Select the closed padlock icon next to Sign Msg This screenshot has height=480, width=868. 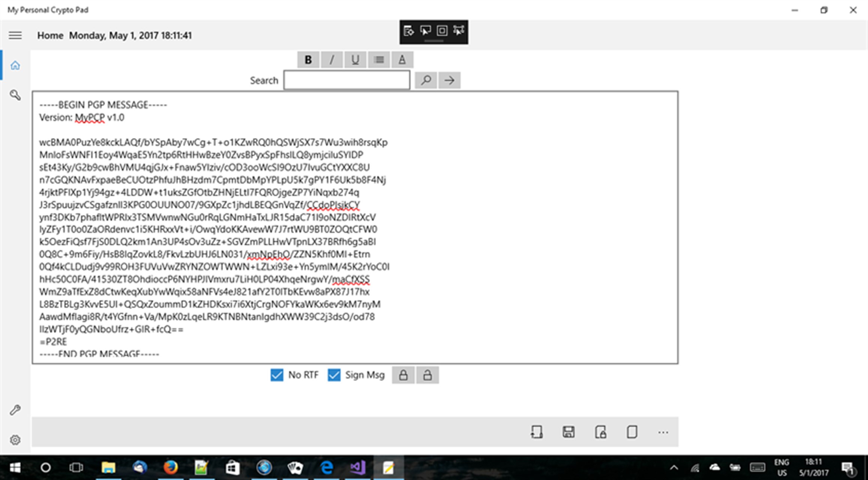click(x=403, y=375)
